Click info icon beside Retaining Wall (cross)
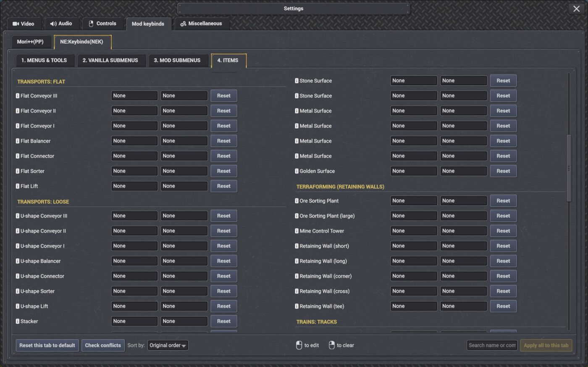588x367 pixels. (x=297, y=291)
